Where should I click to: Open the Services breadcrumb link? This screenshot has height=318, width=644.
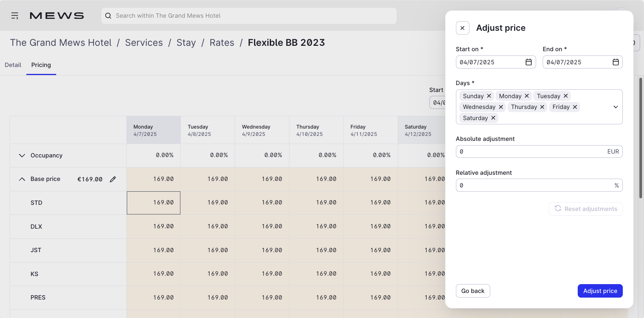(x=144, y=43)
